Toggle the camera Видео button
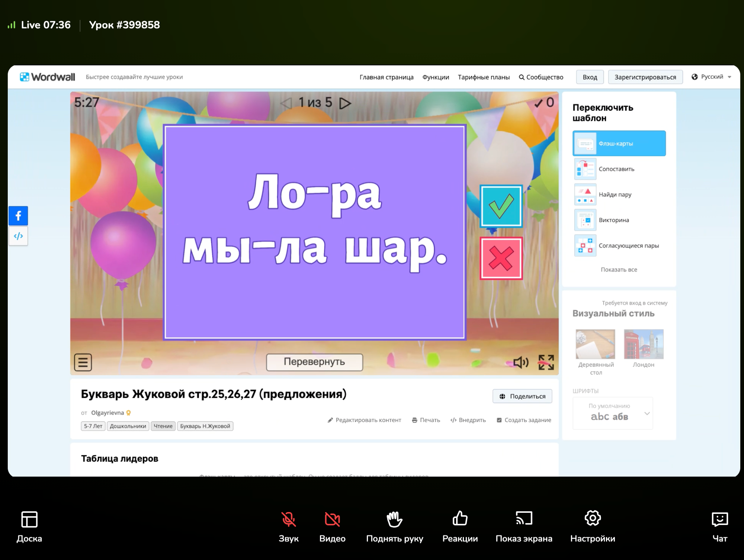This screenshot has height=560, width=744. pyautogui.click(x=332, y=527)
